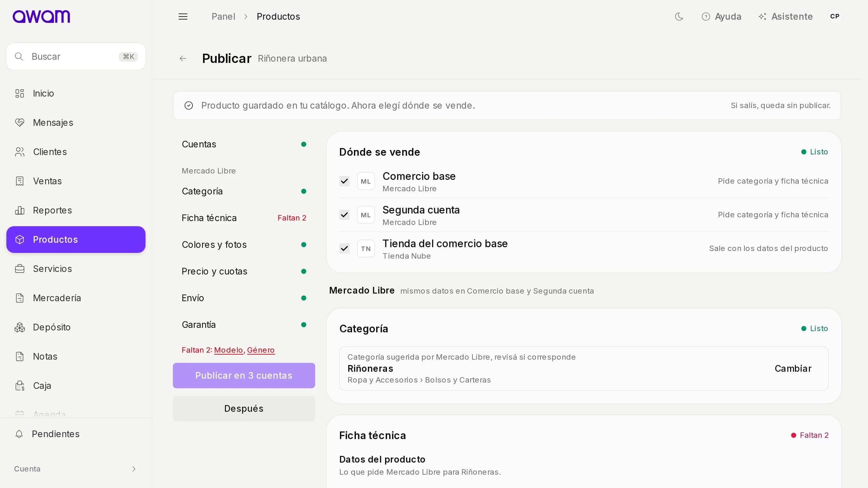Click Cambiar on the Riñoneras category
The image size is (868, 488).
point(793,369)
